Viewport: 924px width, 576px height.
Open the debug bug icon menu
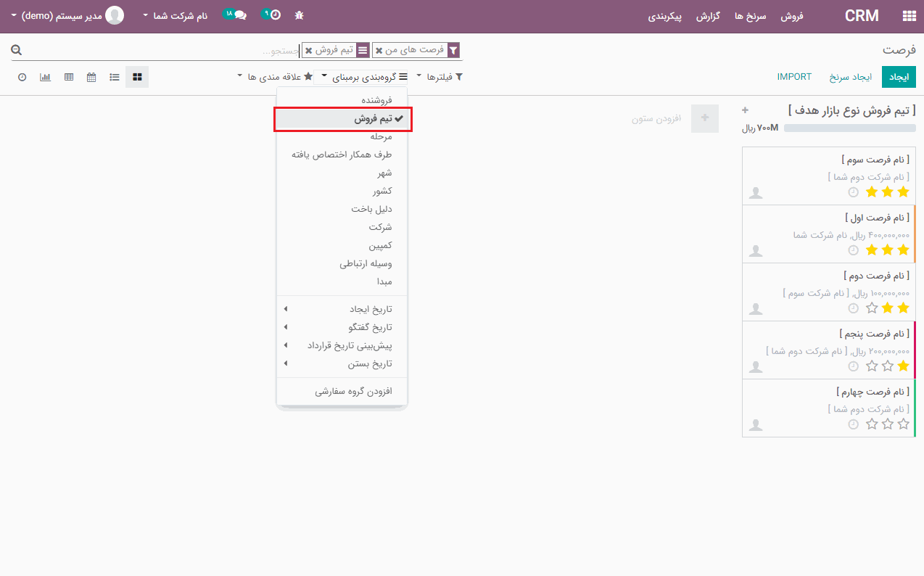click(299, 16)
